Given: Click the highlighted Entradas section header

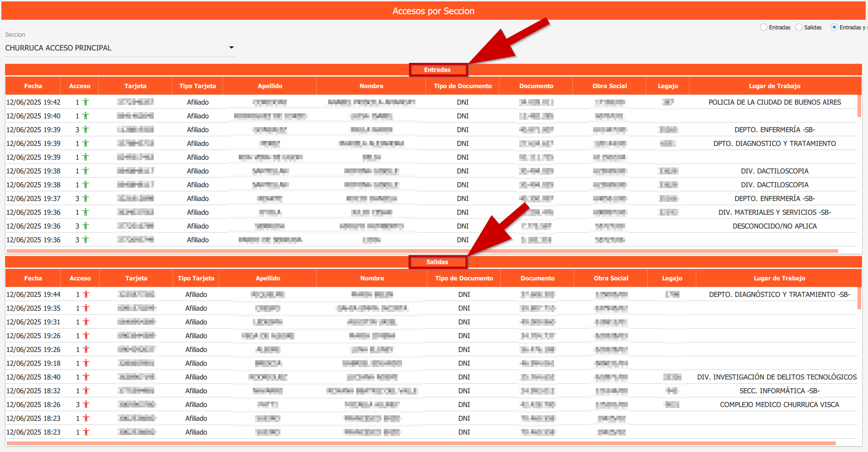Looking at the screenshot, I should click(438, 70).
